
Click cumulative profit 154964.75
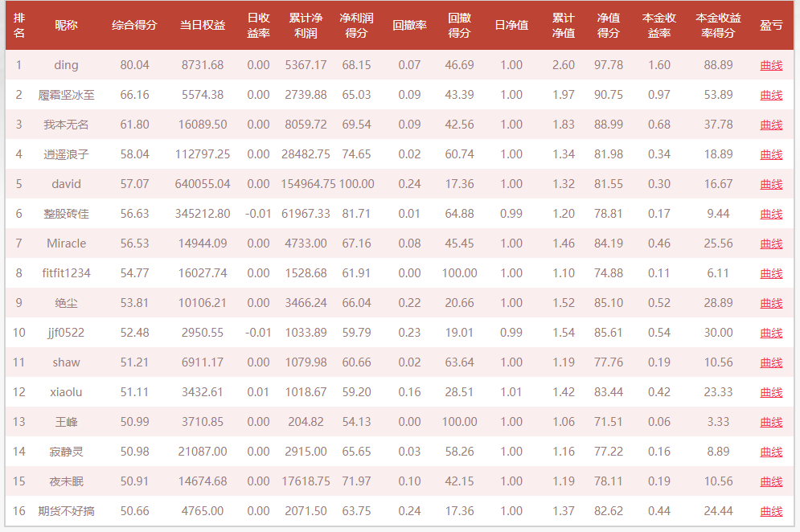308,184
